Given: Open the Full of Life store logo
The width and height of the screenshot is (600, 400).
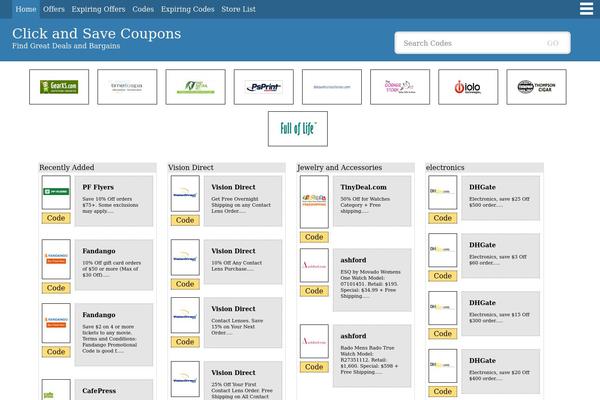Looking at the screenshot, I should click(x=298, y=129).
